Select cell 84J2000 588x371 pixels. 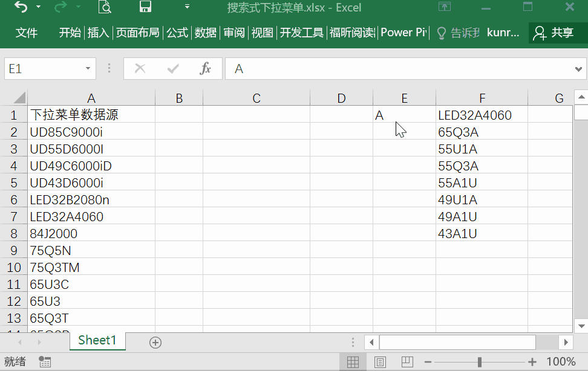(91, 233)
